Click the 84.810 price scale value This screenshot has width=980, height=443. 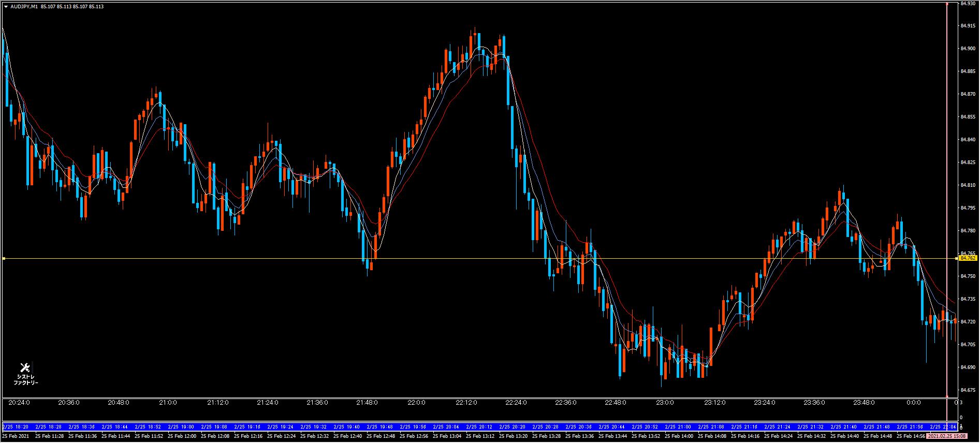[968, 185]
